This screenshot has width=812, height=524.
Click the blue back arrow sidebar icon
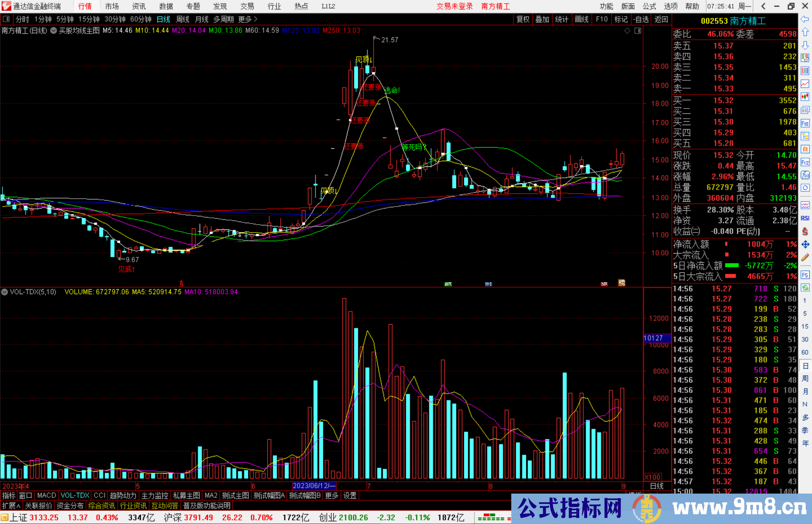click(805, 19)
